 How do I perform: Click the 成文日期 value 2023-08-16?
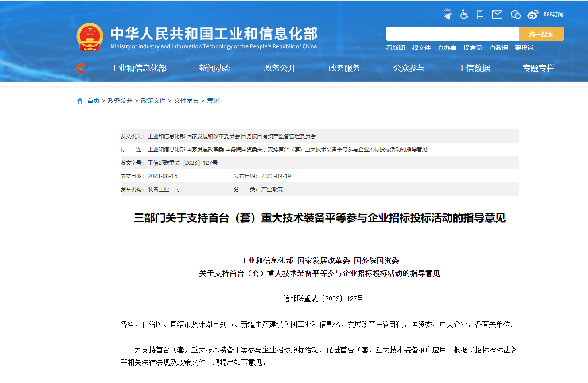click(163, 176)
